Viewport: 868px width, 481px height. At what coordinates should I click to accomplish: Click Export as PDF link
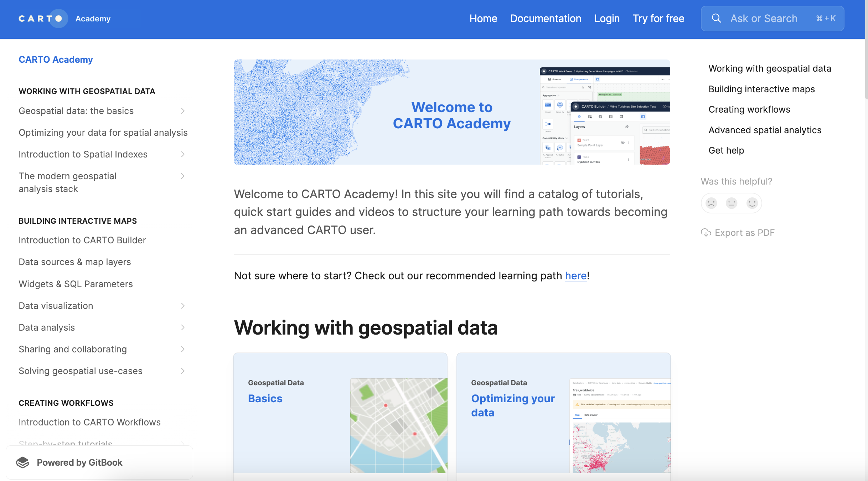point(738,233)
